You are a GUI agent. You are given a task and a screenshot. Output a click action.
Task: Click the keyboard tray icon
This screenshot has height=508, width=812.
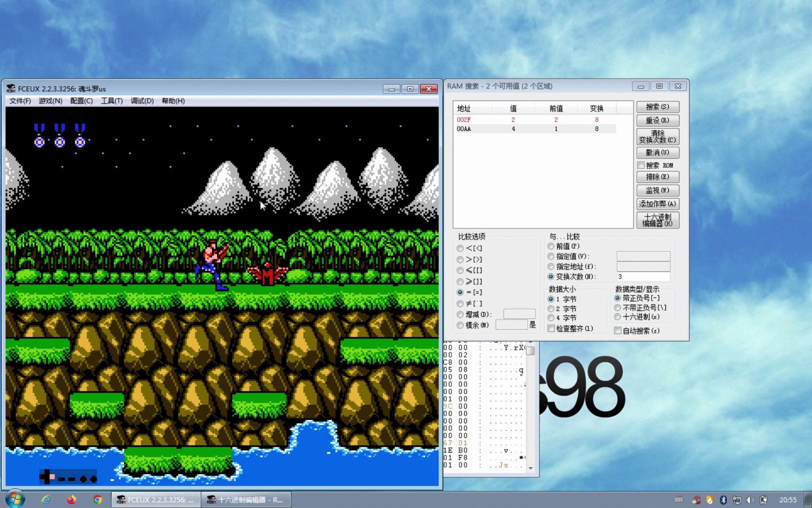(x=679, y=500)
